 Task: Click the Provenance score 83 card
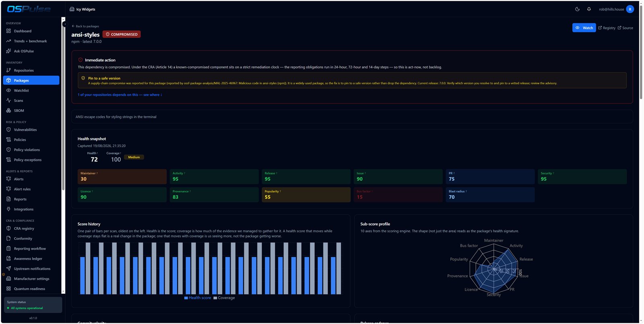[214, 195]
